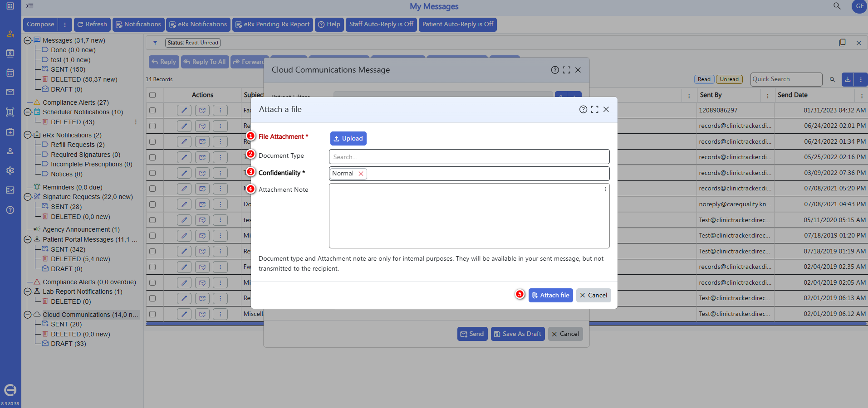Collapse Lab Report Notifications node
The height and width of the screenshot is (408, 868).
[28, 291]
